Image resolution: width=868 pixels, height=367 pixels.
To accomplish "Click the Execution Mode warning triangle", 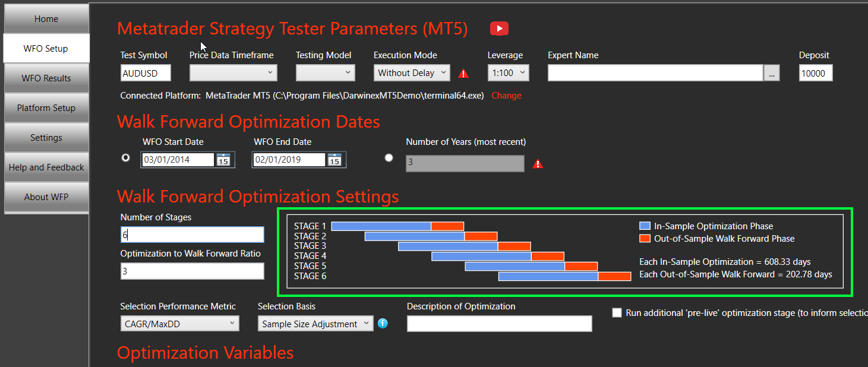I will [463, 74].
